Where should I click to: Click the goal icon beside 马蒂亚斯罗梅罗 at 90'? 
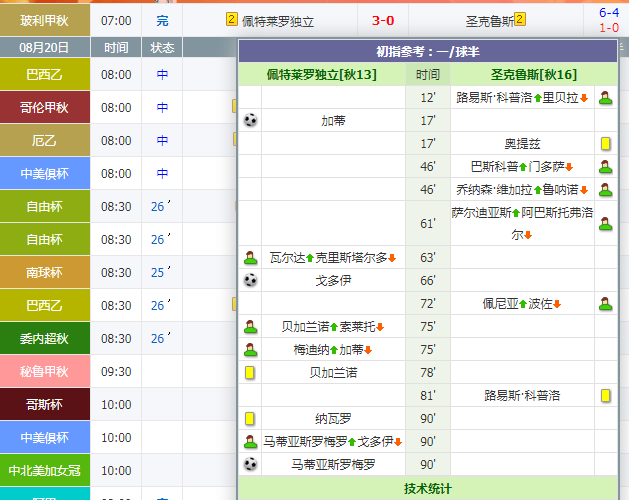(x=250, y=465)
